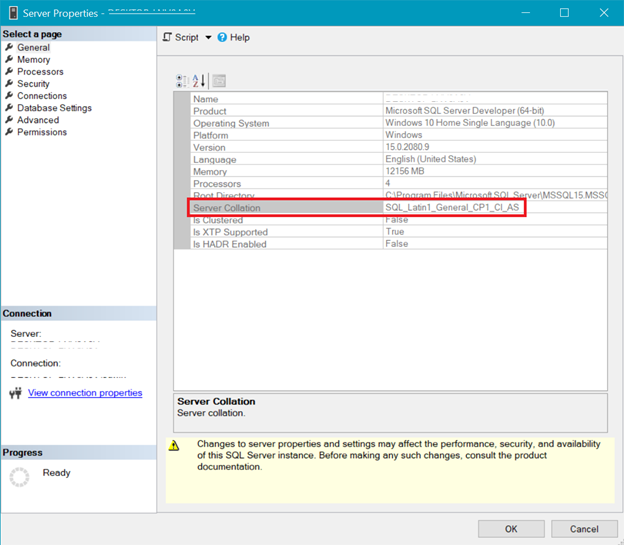Select the Language property row
Screen dimensions: 624x545
point(399,159)
